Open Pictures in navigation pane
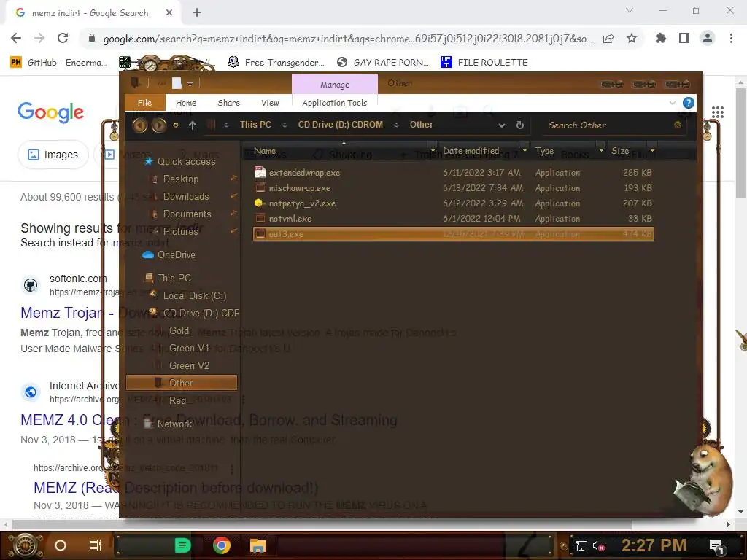The image size is (747, 560). 180,231
